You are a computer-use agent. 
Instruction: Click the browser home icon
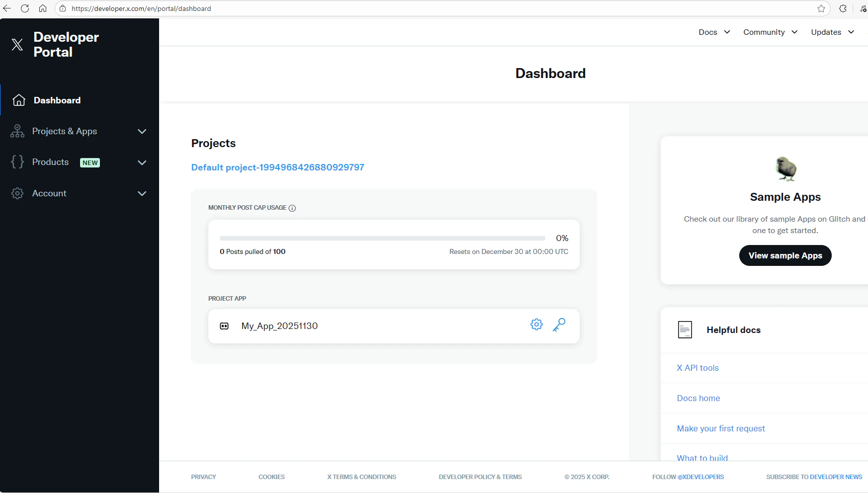click(43, 8)
